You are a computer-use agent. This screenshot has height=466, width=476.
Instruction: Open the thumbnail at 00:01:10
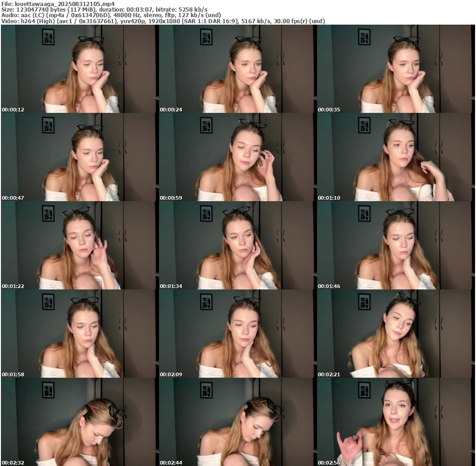pos(396,157)
